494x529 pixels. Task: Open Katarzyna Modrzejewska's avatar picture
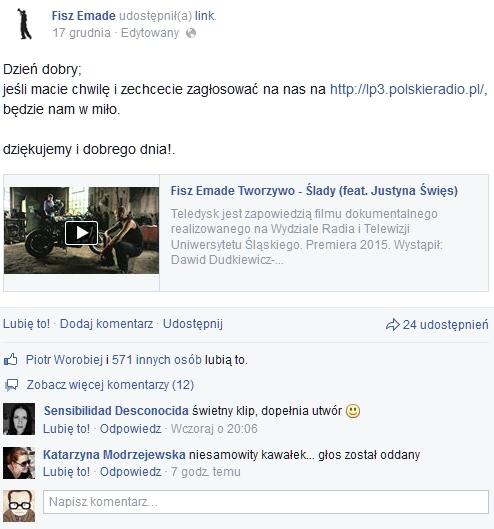tap(19, 463)
